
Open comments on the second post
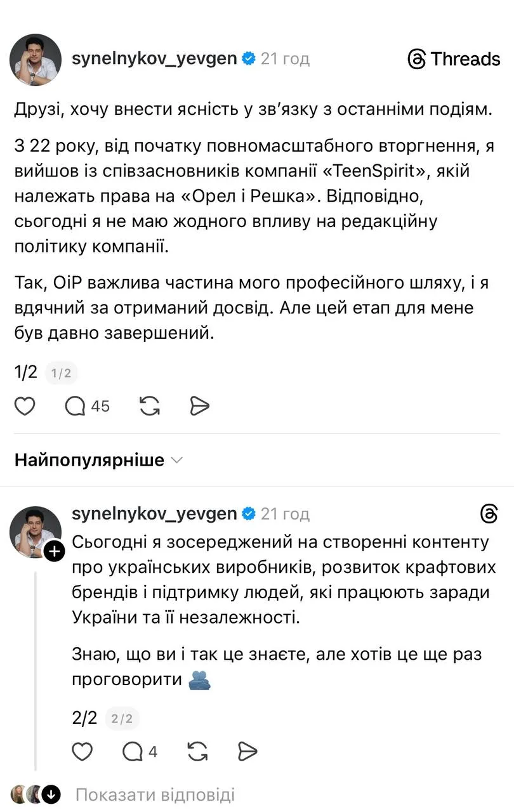[135, 752]
